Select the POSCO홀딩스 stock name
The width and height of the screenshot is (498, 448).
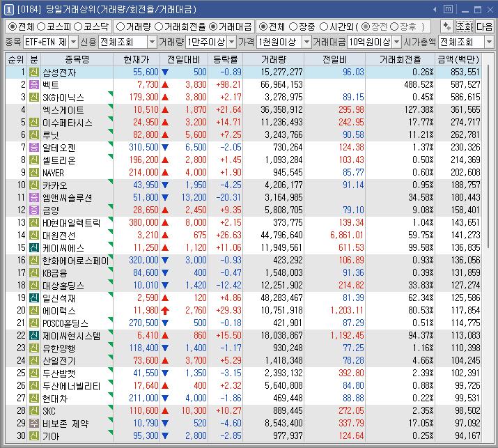(65, 323)
